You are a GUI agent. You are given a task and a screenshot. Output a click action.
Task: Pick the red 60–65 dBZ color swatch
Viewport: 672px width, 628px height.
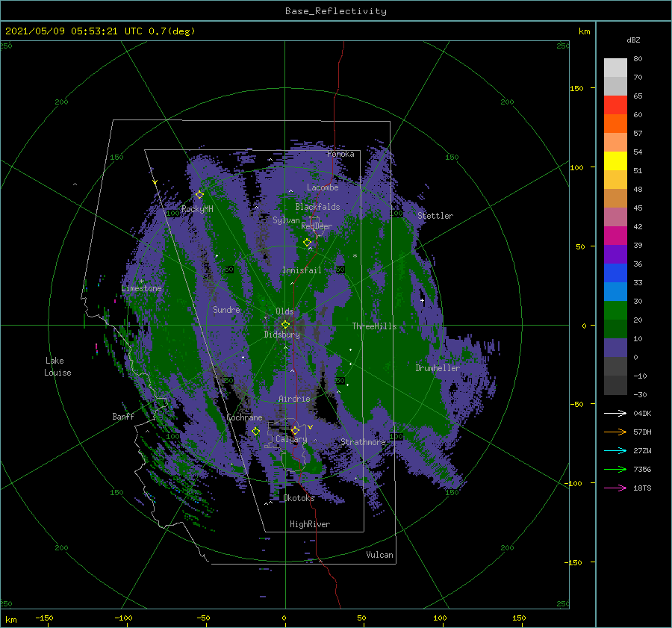click(615, 105)
